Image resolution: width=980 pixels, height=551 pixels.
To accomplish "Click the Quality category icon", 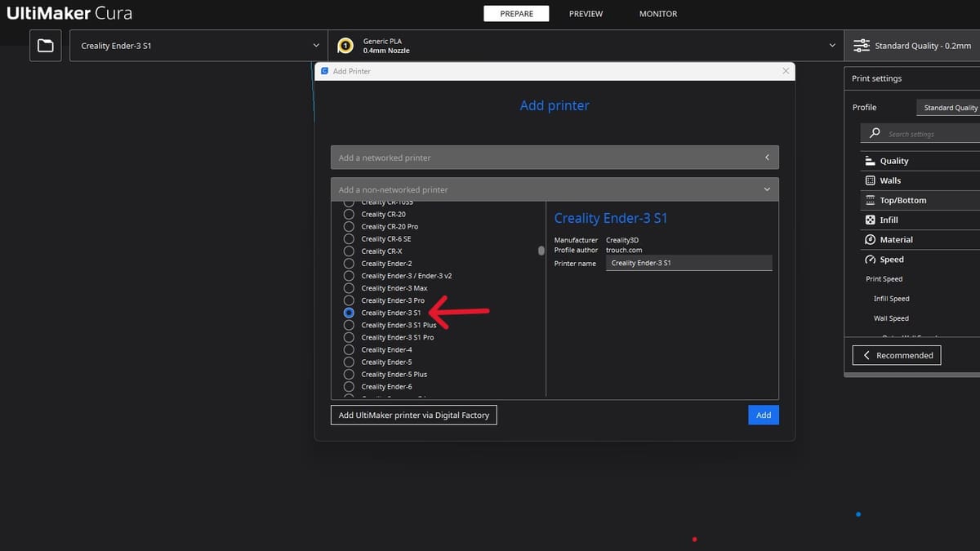I will (x=870, y=161).
